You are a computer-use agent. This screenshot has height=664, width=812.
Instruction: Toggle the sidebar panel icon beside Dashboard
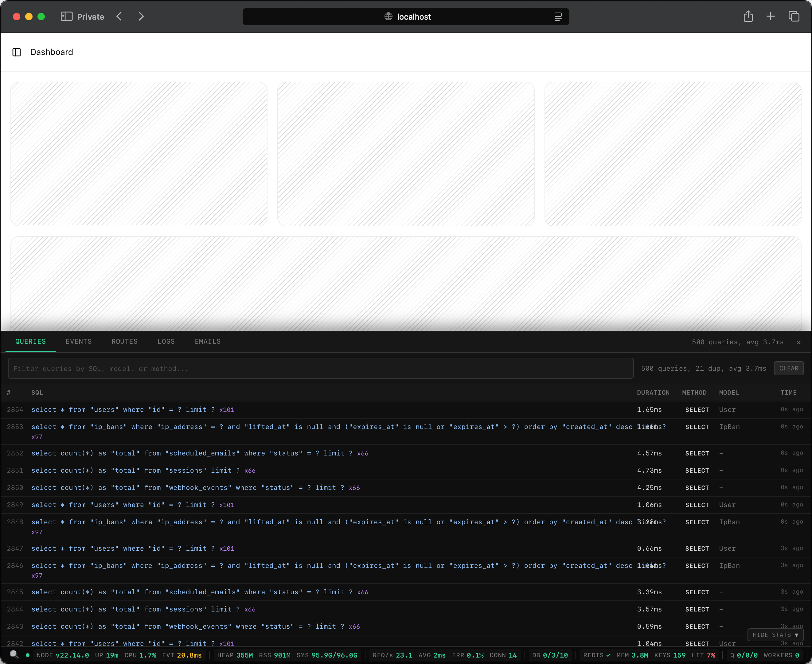click(17, 52)
